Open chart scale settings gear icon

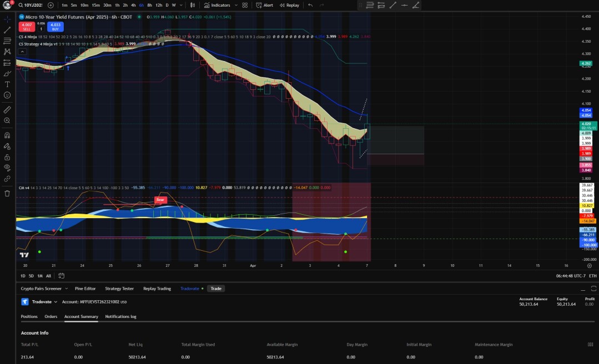point(590,265)
